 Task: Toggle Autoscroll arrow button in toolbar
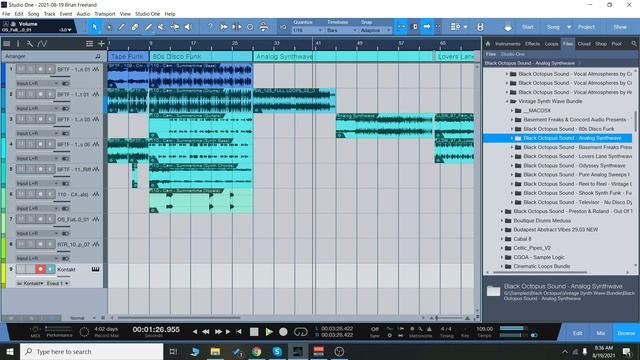(x=427, y=27)
